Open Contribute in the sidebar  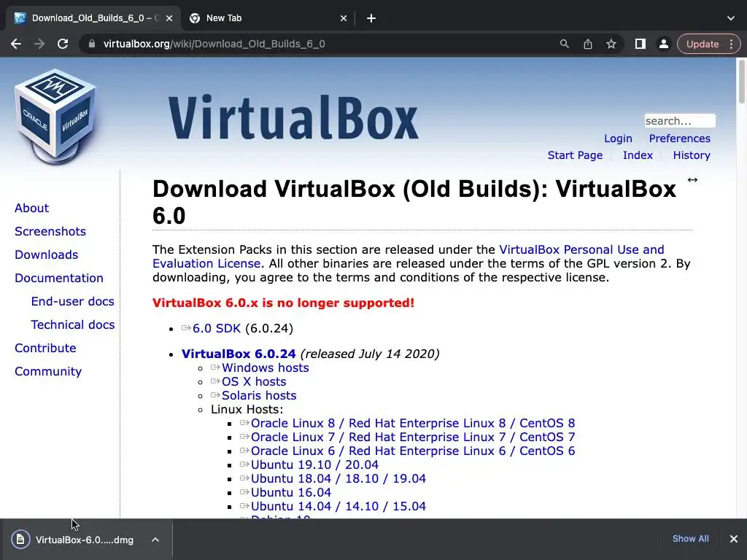[45, 348]
